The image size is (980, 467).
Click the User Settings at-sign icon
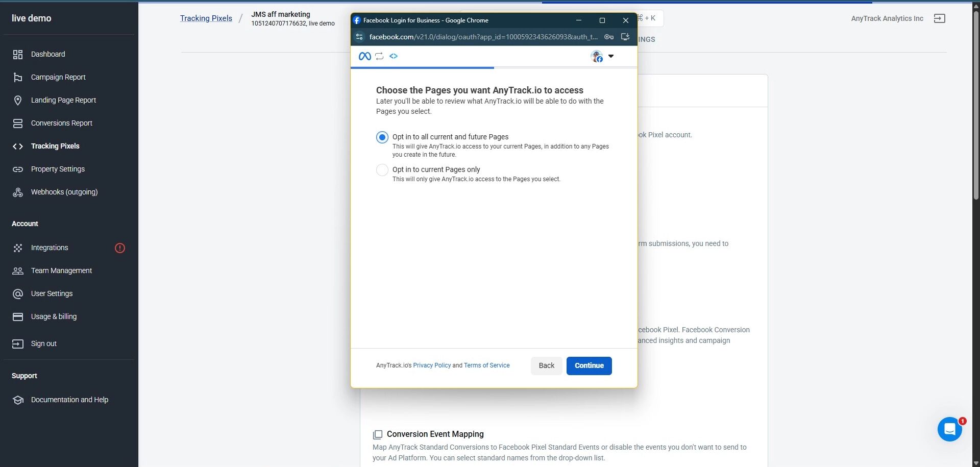pyautogui.click(x=18, y=294)
